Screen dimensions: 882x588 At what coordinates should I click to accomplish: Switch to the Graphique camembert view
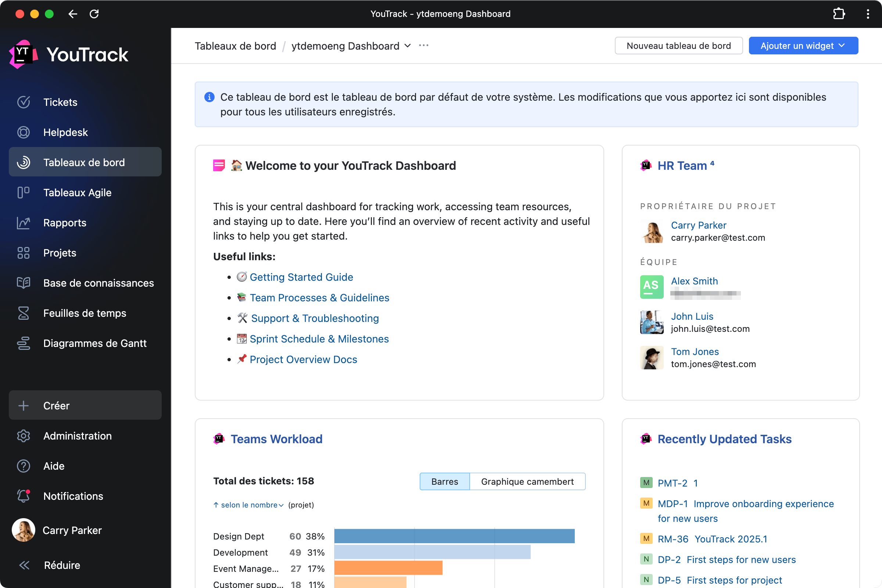527,481
